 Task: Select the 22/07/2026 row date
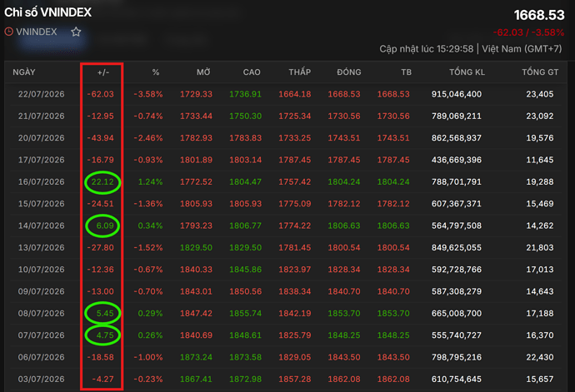(x=42, y=94)
